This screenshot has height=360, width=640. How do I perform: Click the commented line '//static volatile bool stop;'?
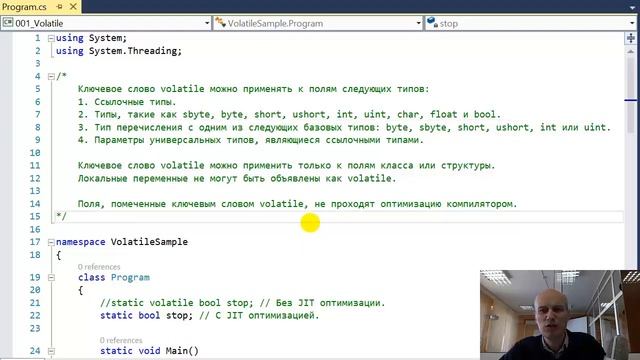(177, 303)
